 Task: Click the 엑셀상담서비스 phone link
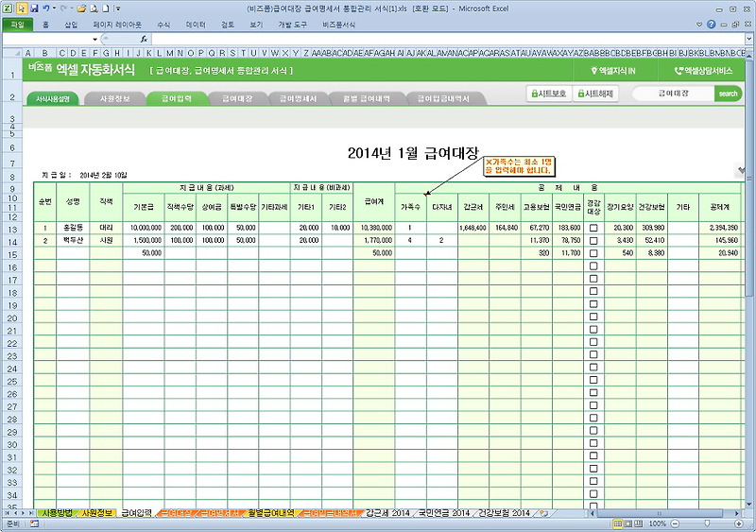(x=703, y=71)
